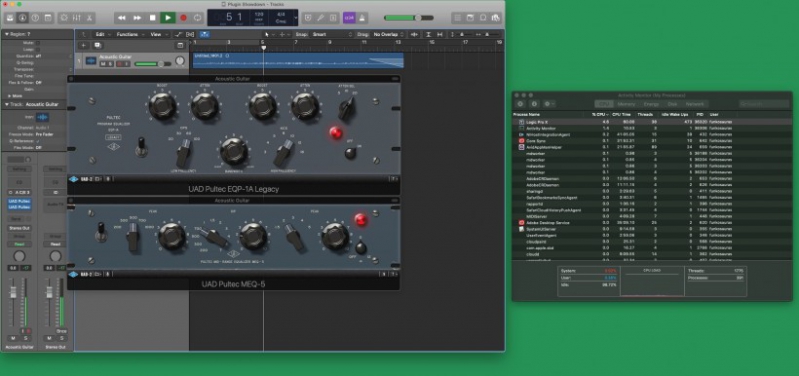Record-enable the Acoustic Guitar track
Screen dimensions: 799x376
[x=120, y=64]
